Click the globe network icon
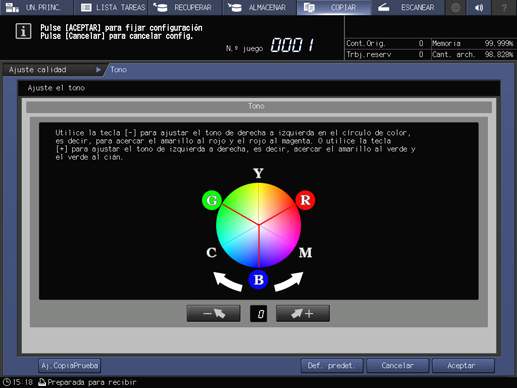 (455, 7)
